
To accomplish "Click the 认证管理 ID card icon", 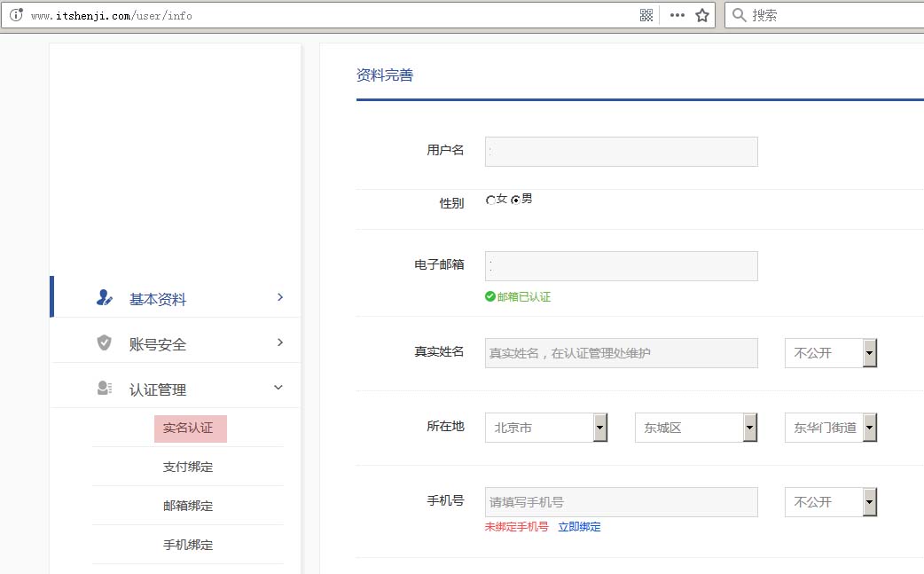I will (x=104, y=389).
